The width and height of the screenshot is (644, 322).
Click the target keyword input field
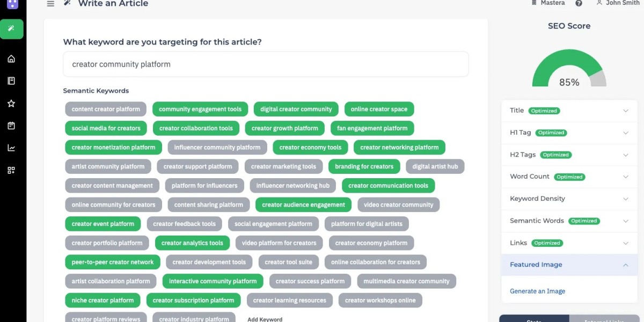266,64
